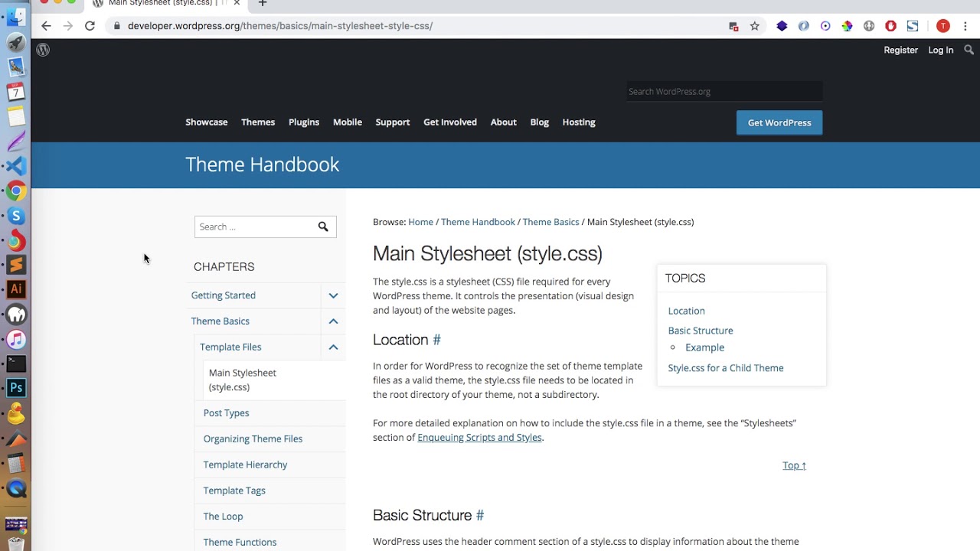The width and height of the screenshot is (980, 551).
Task: Follow the Enqueuing Scripts and Styles link
Action: 479,438
